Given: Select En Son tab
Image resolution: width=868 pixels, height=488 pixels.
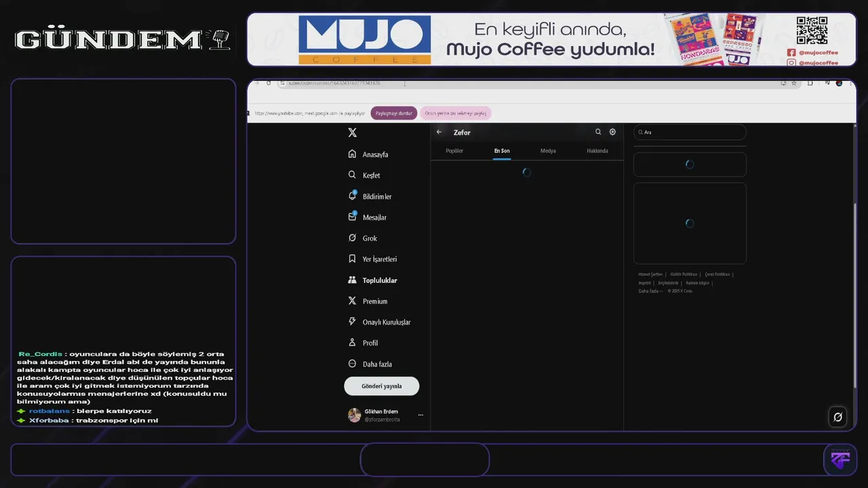Looking at the screenshot, I should tap(502, 150).
